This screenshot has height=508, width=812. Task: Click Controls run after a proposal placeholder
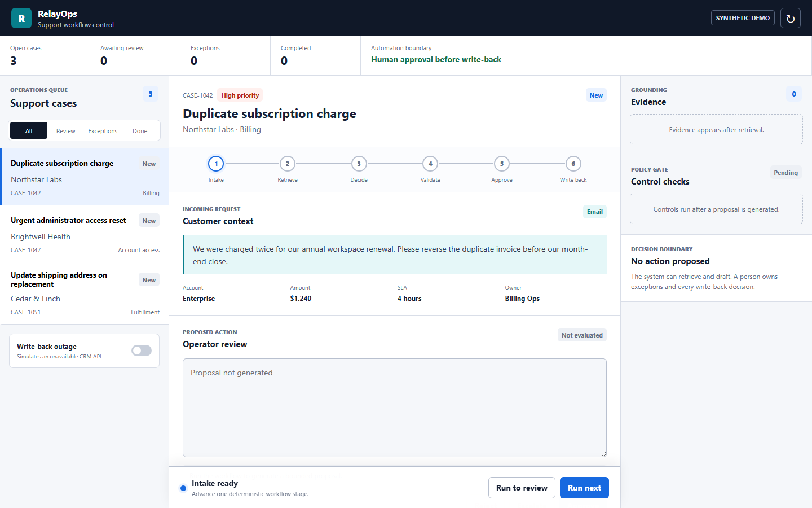(716, 209)
